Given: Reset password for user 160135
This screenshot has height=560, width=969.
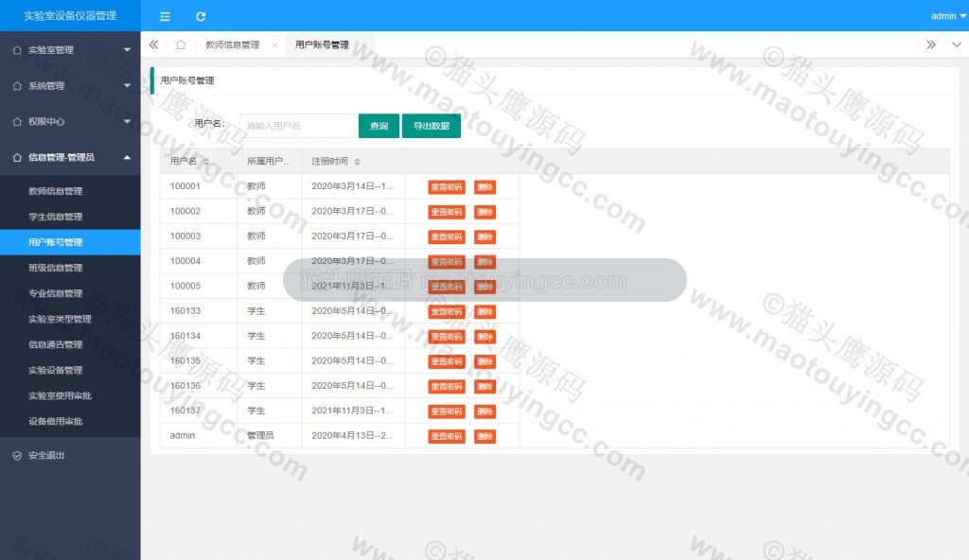Looking at the screenshot, I should 447,361.
